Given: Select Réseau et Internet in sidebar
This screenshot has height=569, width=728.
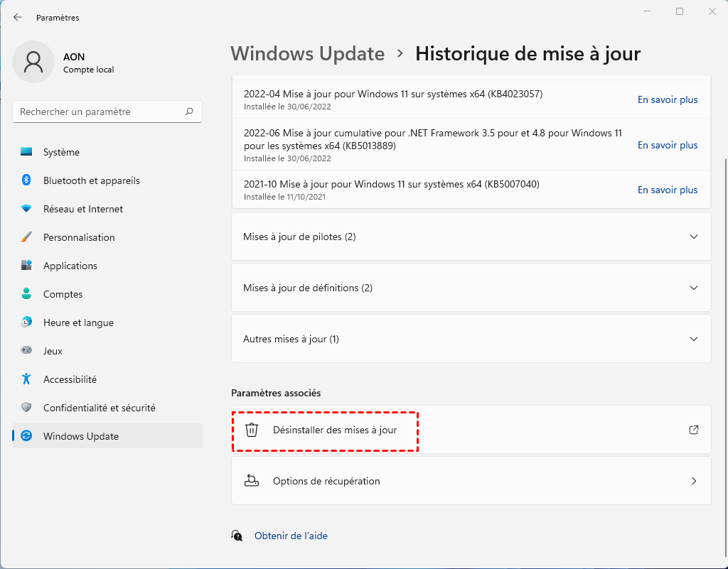Looking at the screenshot, I should [82, 209].
